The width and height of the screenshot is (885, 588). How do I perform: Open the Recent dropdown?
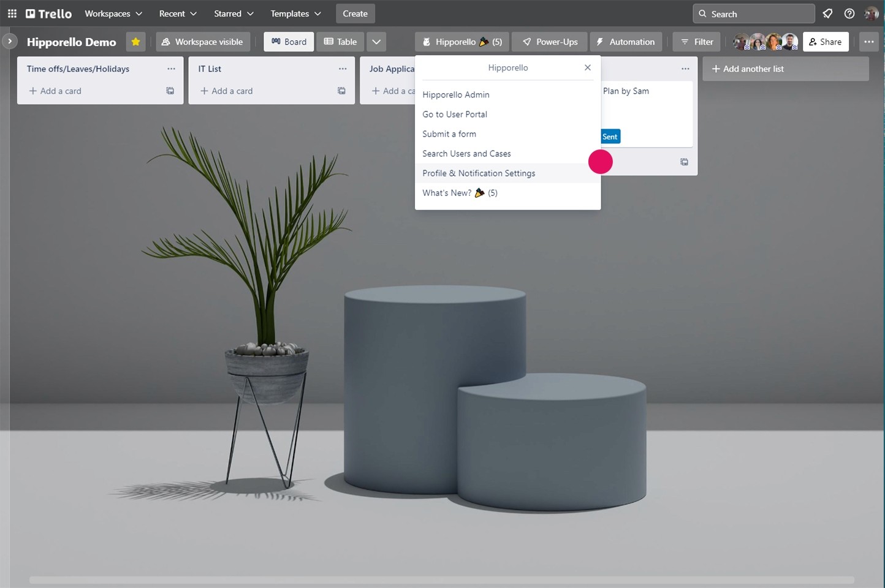(x=178, y=13)
